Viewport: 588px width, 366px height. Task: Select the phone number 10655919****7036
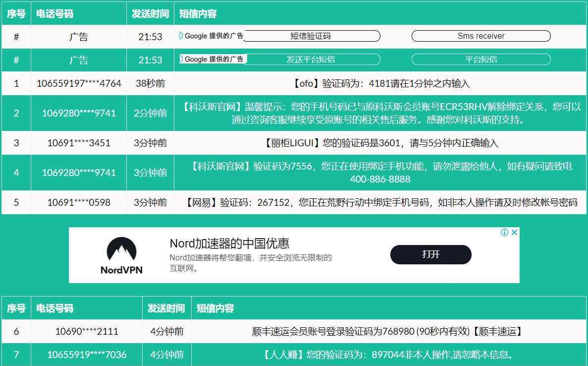(87, 355)
